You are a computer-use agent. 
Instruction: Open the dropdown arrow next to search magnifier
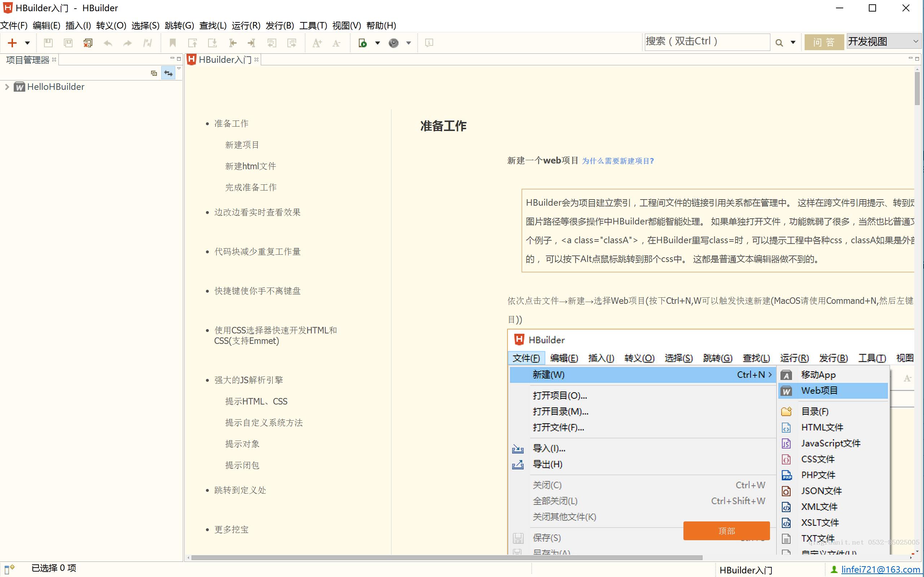click(793, 42)
